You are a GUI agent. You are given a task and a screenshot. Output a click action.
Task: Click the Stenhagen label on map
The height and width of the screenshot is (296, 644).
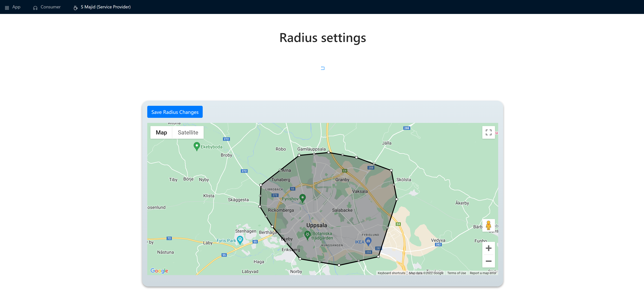pos(246,231)
